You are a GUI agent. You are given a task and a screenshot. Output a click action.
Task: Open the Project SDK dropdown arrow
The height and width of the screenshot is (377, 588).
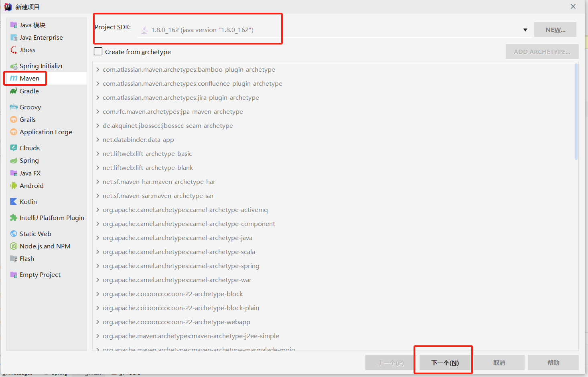coord(525,30)
